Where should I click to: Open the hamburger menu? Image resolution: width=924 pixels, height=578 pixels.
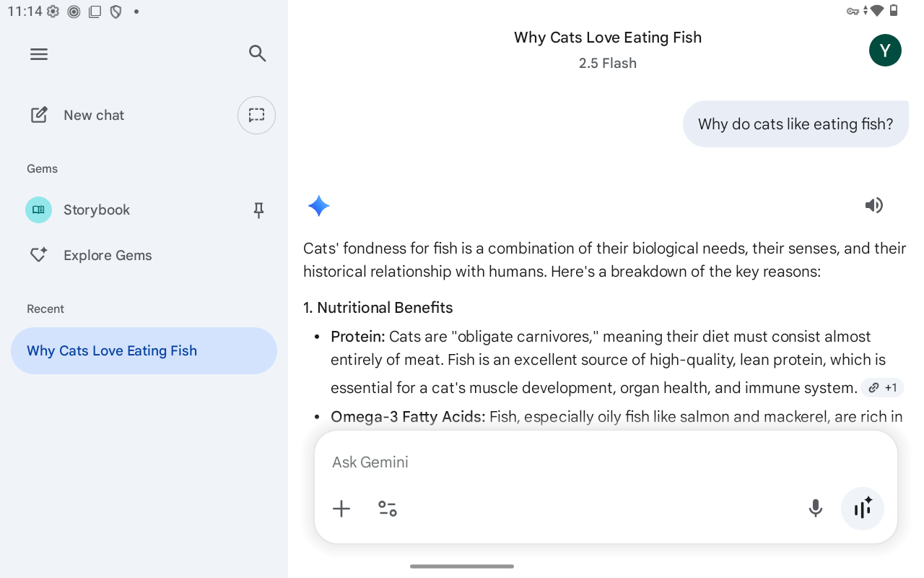coord(39,54)
